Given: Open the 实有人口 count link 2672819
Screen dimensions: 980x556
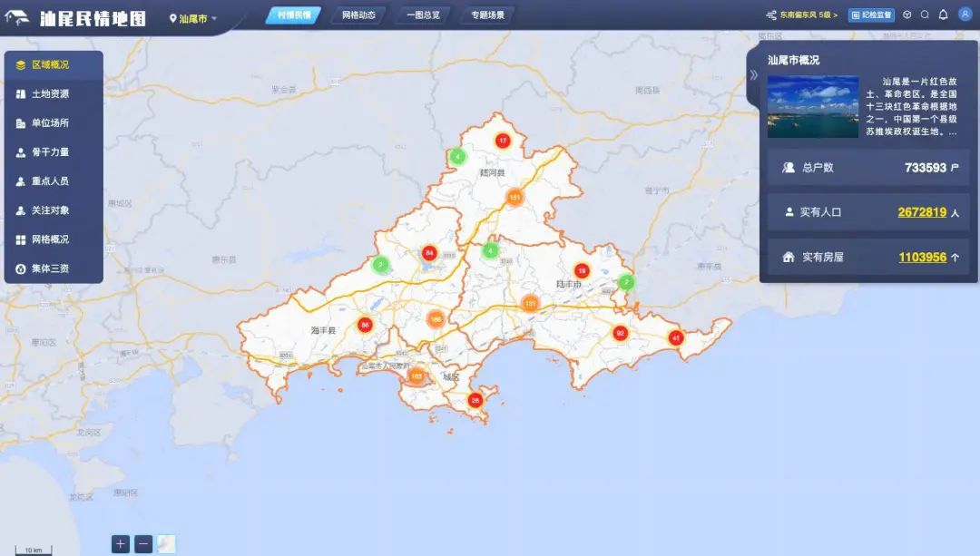Looking at the screenshot, I should (922, 212).
